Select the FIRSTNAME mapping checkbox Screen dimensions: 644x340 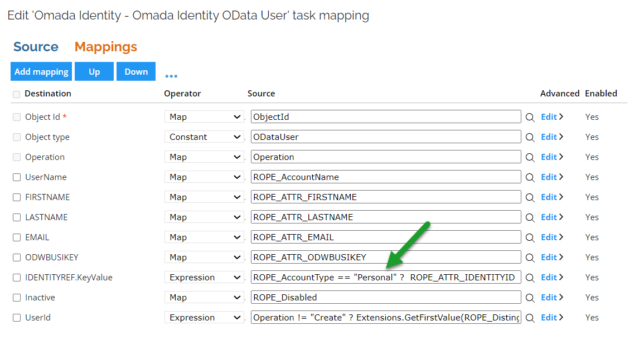(x=16, y=197)
